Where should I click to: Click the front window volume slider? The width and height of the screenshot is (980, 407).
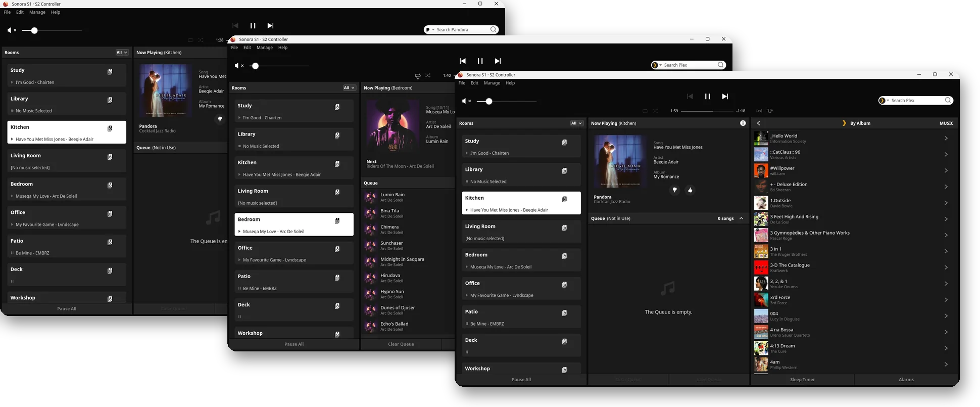coord(507,101)
